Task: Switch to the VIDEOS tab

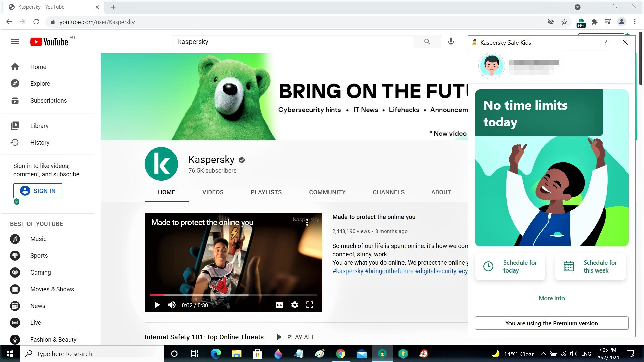Action: click(x=213, y=192)
